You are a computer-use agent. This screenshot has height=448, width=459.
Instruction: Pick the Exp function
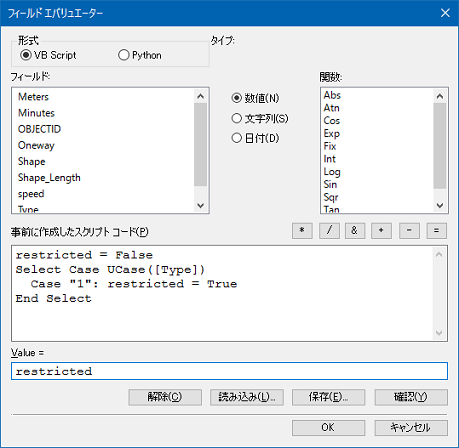pyautogui.click(x=332, y=134)
